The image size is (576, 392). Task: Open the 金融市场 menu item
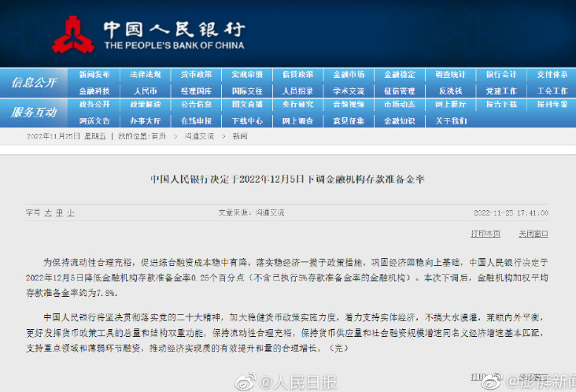[349, 75]
